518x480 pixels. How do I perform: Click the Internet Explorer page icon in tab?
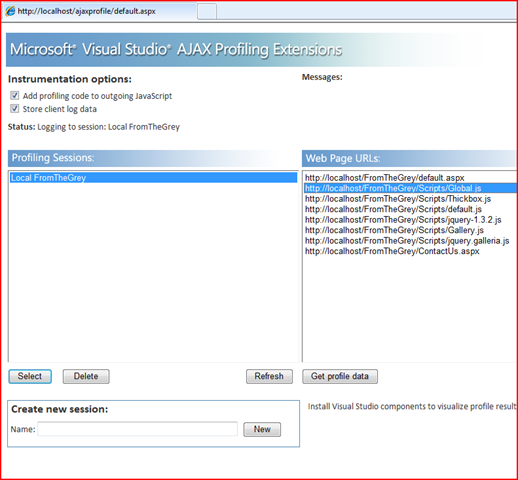point(10,11)
